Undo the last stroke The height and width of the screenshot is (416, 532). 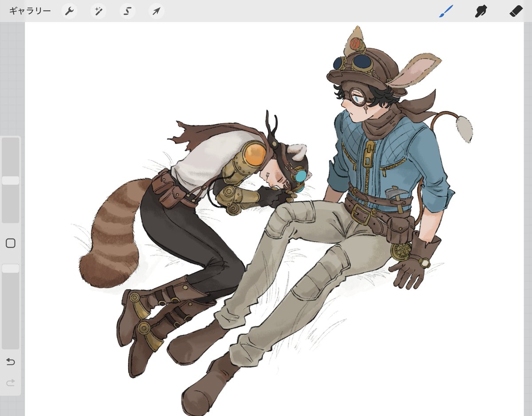[10, 362]
